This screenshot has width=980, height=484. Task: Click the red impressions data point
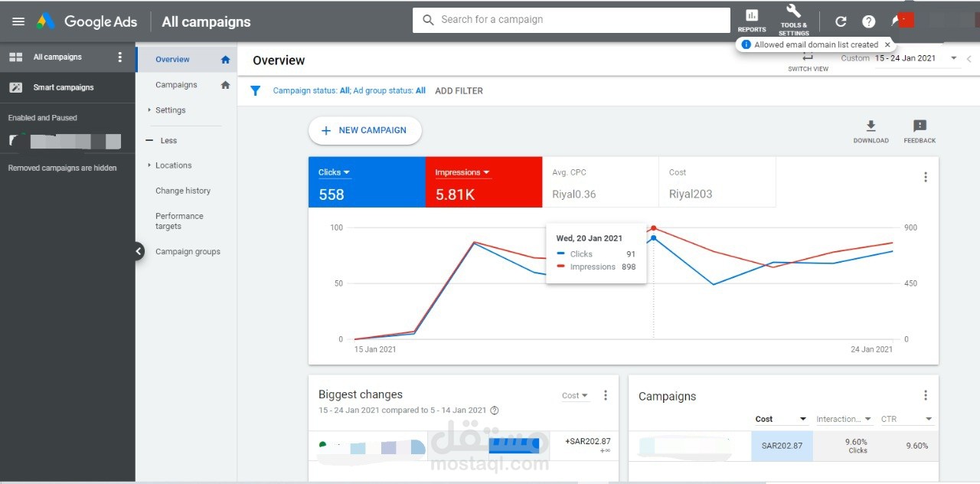point(653,228)
